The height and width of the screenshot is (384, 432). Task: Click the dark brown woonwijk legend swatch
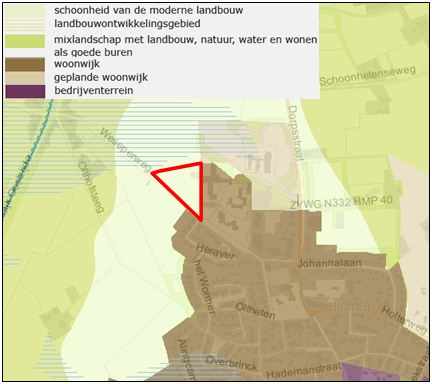pyautogui.click(x=25, y=64)
